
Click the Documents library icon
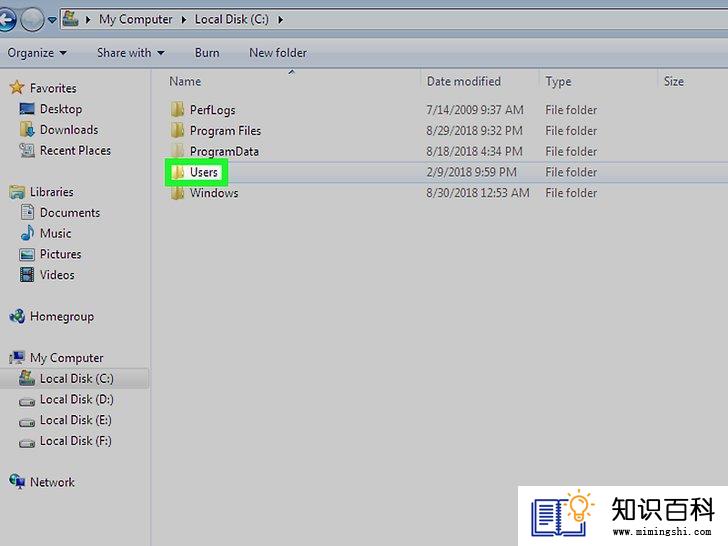(27, 213)
